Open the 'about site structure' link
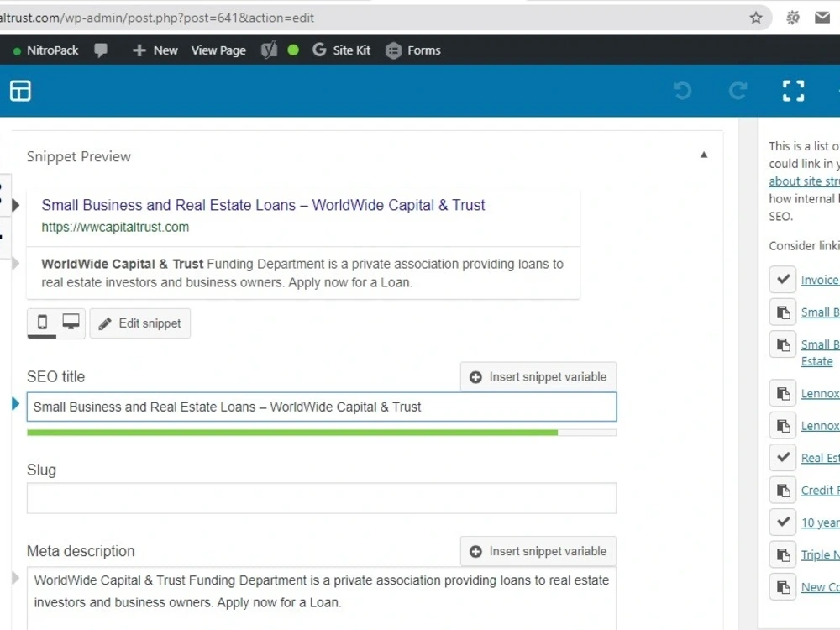This screenshot has height=630, width=840. click(x=804, y=181)
